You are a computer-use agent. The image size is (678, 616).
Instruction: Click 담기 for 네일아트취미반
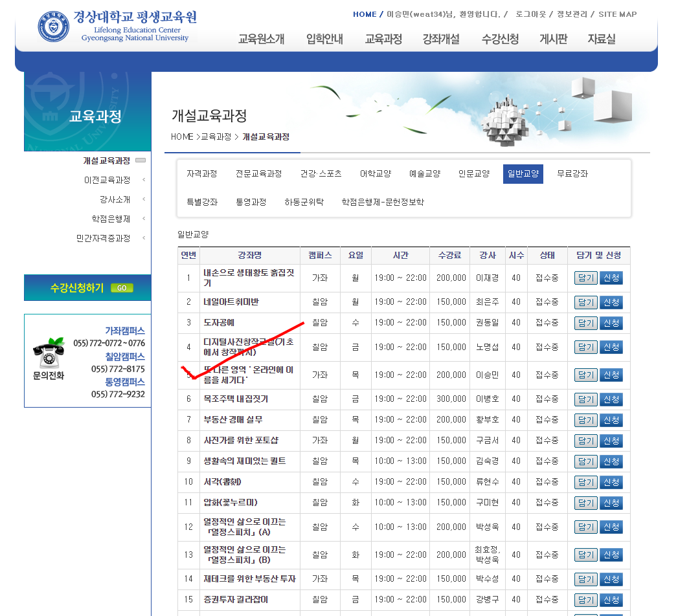pos(586,302)
